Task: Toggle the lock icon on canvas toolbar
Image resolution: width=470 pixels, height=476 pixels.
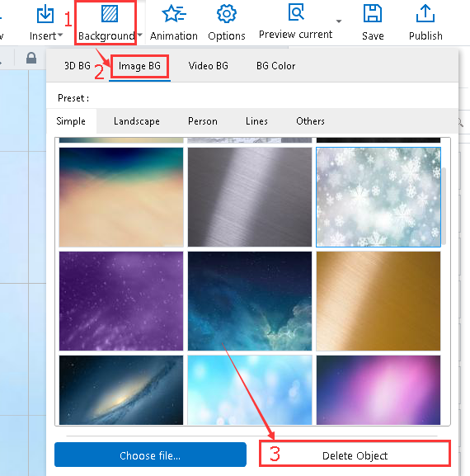Action: (x=31, y=58)
